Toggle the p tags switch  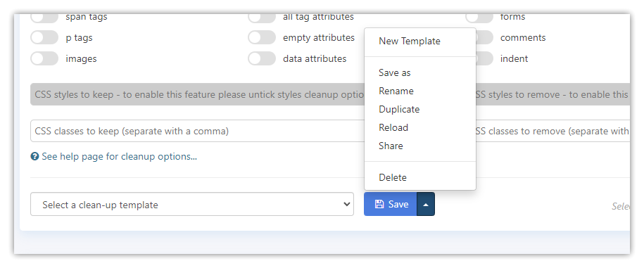coord(44,38)
